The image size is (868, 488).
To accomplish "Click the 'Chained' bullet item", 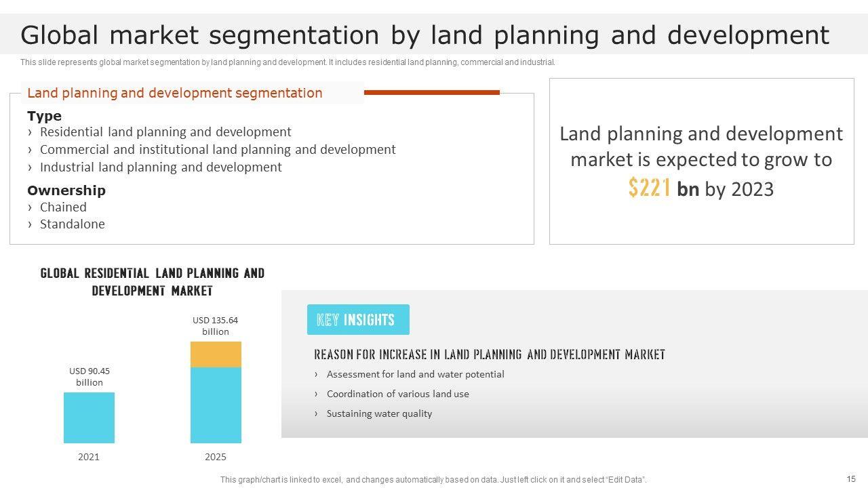I will [63, 207].
